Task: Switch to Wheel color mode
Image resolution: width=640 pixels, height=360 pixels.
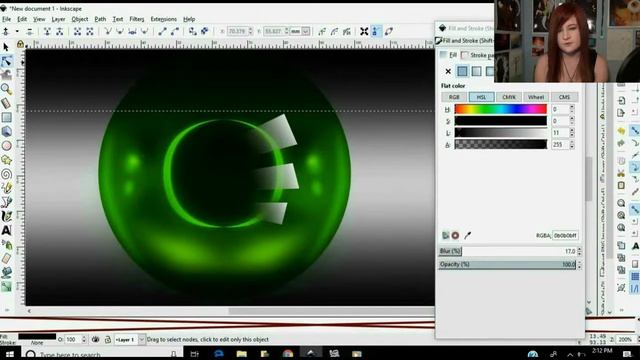Action: 536,97
